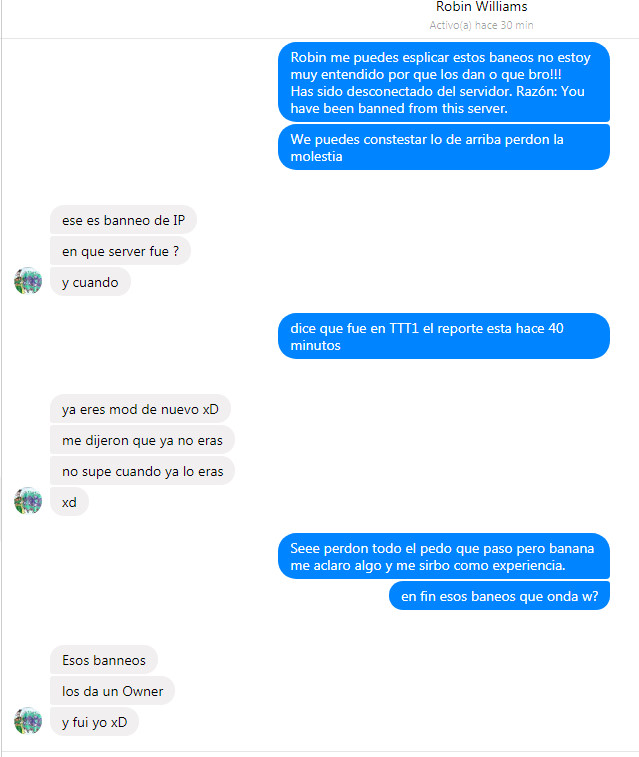Viewport: 639px width, 757px height.
Task: Click avatar beside 'y cuando' message
Action: pos(28,280)
